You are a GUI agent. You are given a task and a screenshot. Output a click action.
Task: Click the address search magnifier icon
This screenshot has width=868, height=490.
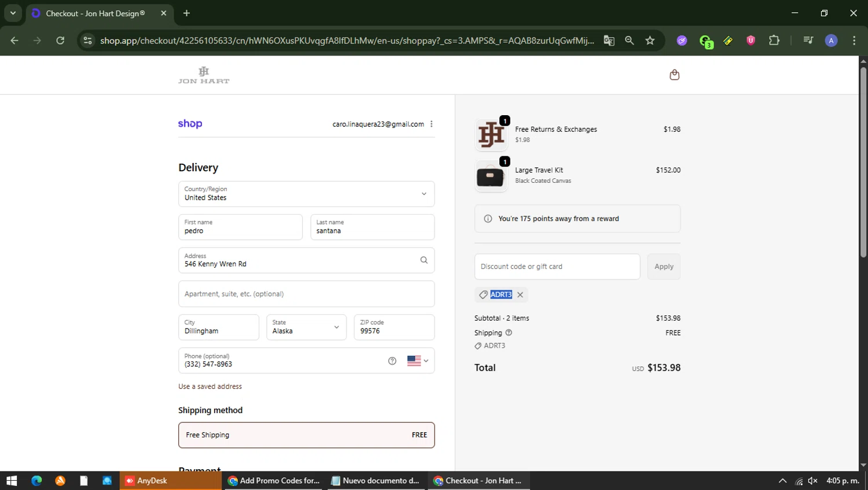(424, 260)
